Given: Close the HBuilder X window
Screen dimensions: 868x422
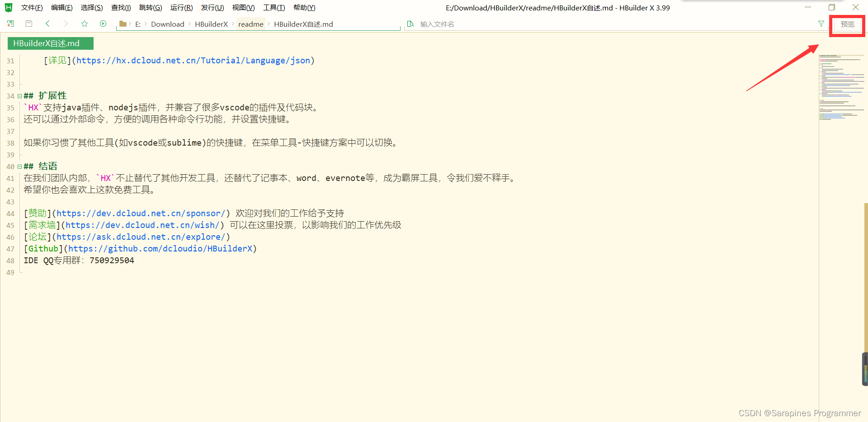Looking at the screenshot, I should point(856,7).
